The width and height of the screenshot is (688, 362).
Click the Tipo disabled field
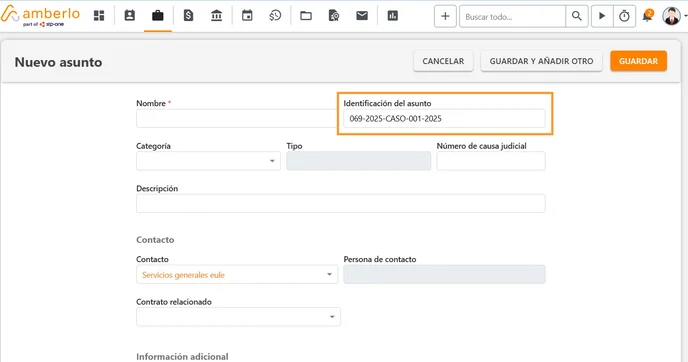pos(358,161)
